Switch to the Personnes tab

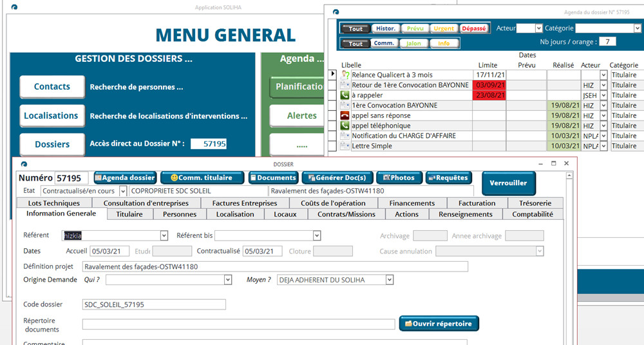tap(180, 214)
